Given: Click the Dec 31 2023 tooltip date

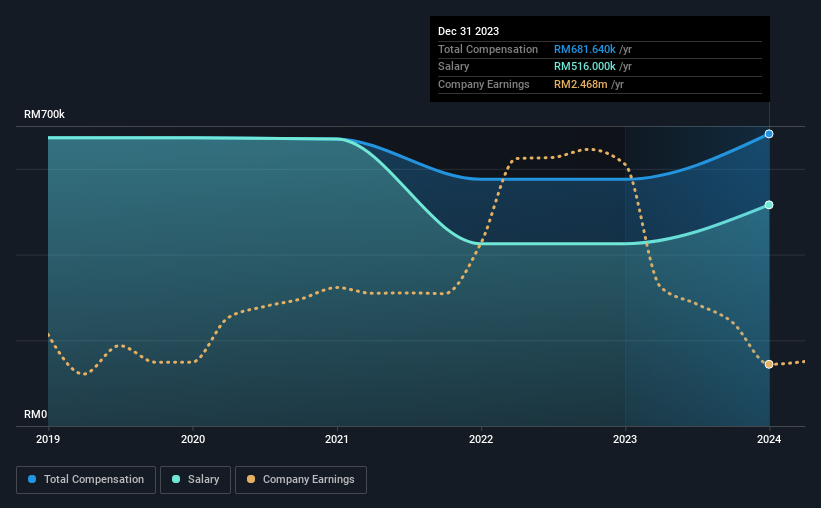Looking at the screenshot, I should click(x=468, y=31).
